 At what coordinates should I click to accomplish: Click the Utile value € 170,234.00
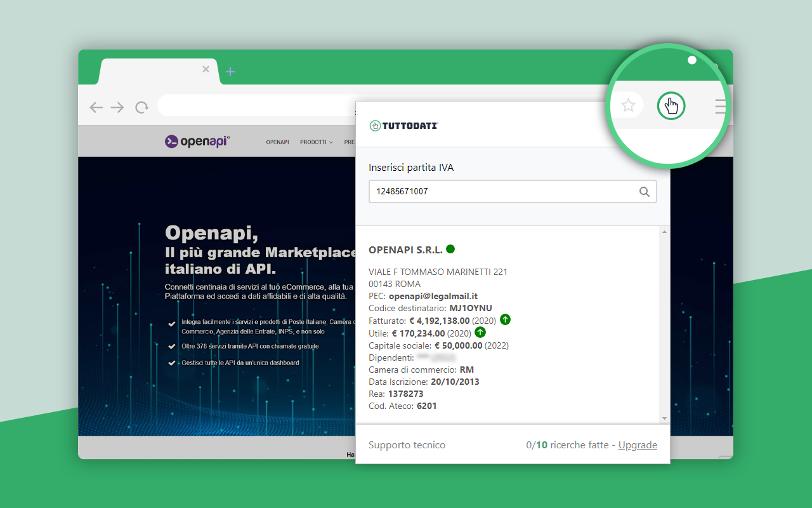pyautogui.click(x=418, y=333)
